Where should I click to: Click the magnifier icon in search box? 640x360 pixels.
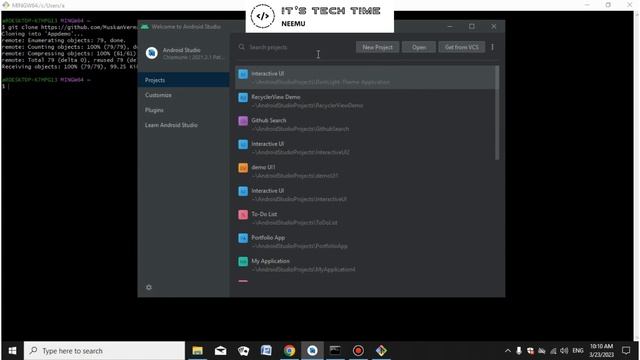click(242, 47)
